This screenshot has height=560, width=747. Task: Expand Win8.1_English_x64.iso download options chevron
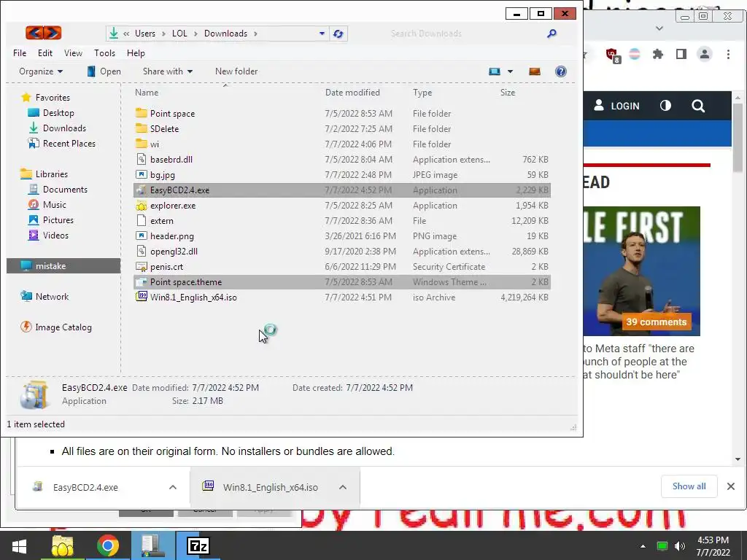[x=343, y=487]
